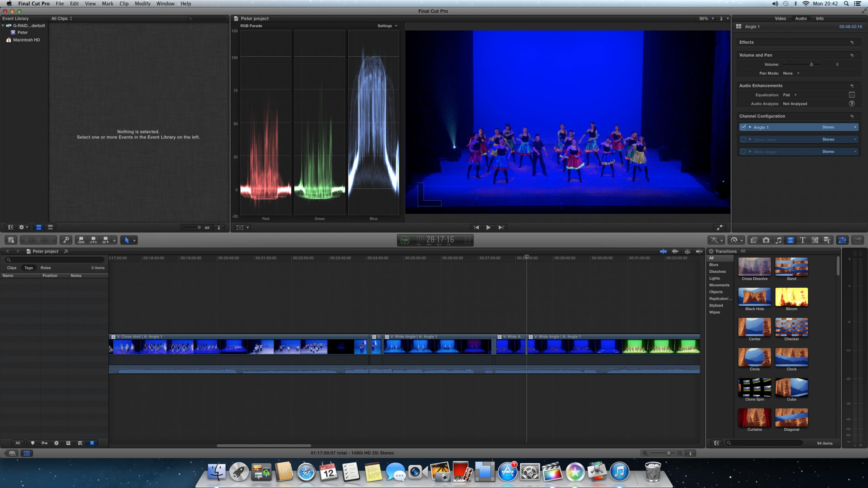Toggle audio skimming waveform icon
The height and width of the screenshot is (488, 868).
[x=675, y=251]
